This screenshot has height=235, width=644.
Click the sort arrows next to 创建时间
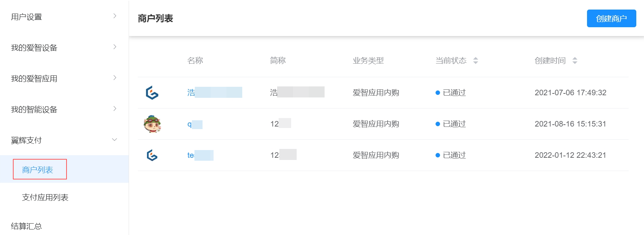574,61
